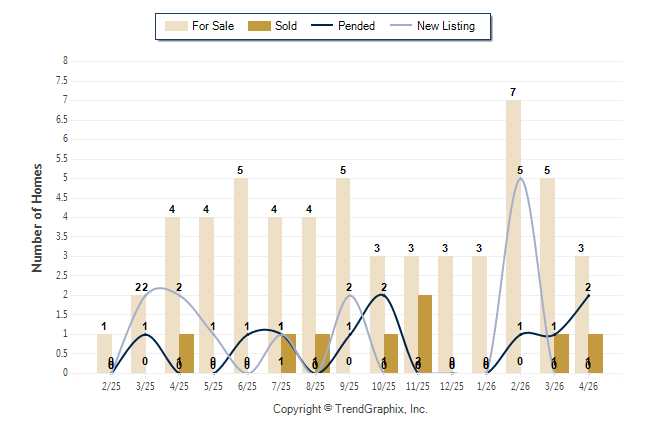Click the Pended legend line marker
Screen dimensions: 646x434
[322, 26]
